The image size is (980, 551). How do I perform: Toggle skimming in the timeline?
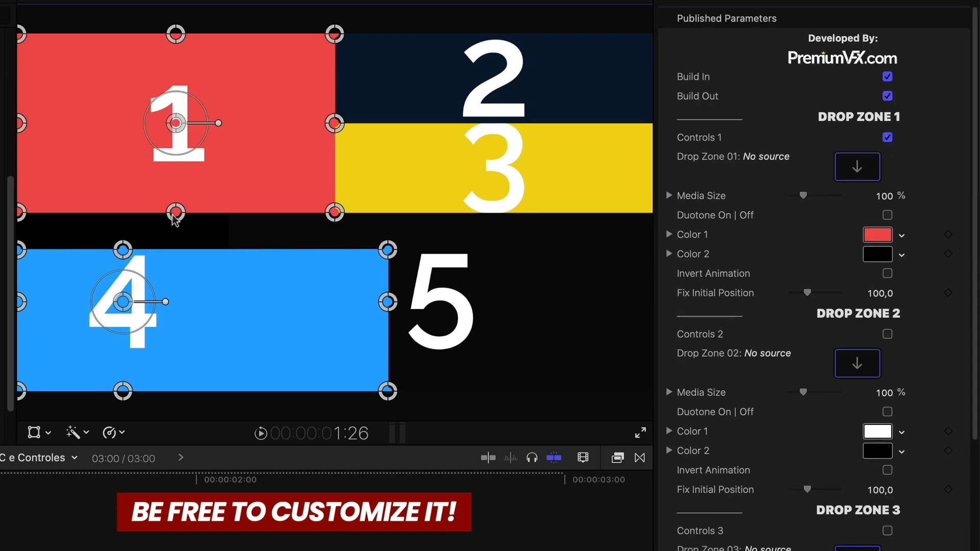pyautogui.click(x=488, y=458)
